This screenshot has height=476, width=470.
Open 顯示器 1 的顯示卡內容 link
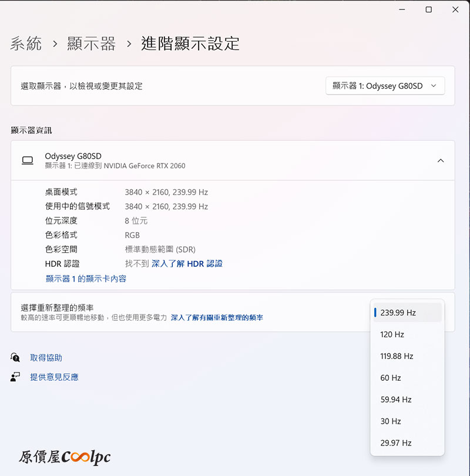coord(86,279)
